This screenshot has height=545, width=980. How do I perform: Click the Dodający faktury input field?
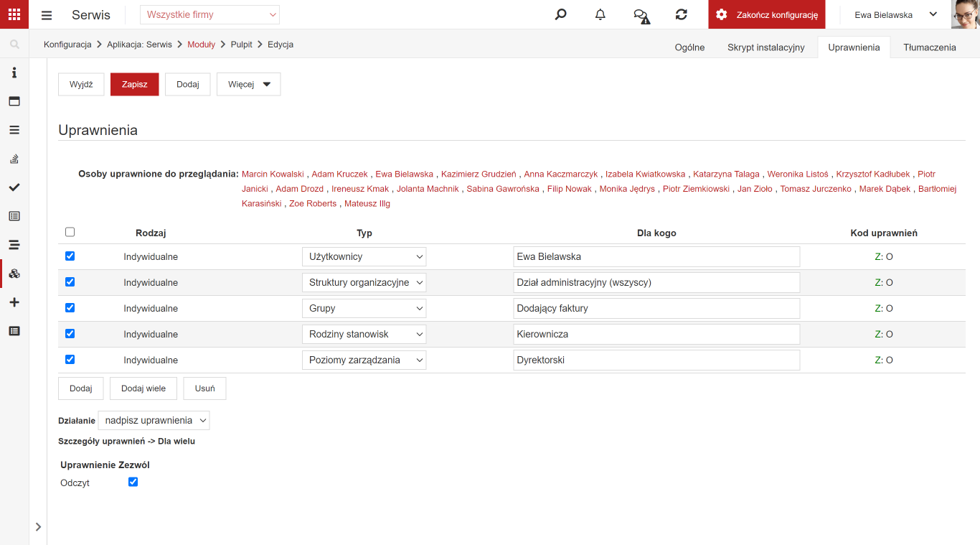656,308
